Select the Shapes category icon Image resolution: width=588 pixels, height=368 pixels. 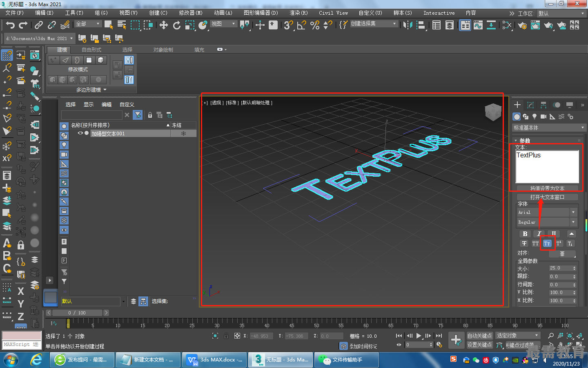pyautogui.click(x=526, y=117)
